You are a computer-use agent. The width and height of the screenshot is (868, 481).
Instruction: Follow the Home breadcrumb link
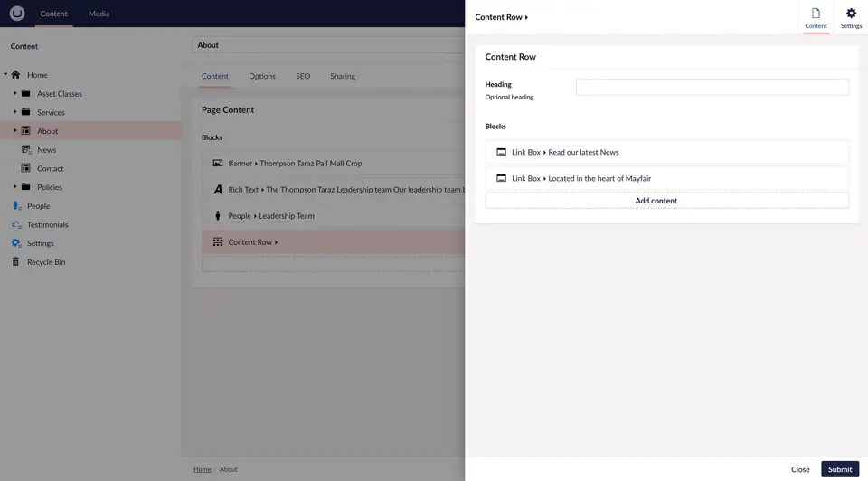pyautogui.click(x=202, y=469)
